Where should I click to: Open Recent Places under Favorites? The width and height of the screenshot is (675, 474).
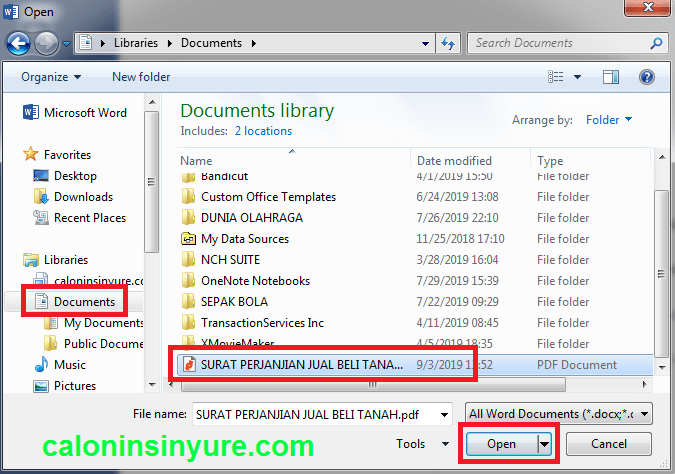79,218
